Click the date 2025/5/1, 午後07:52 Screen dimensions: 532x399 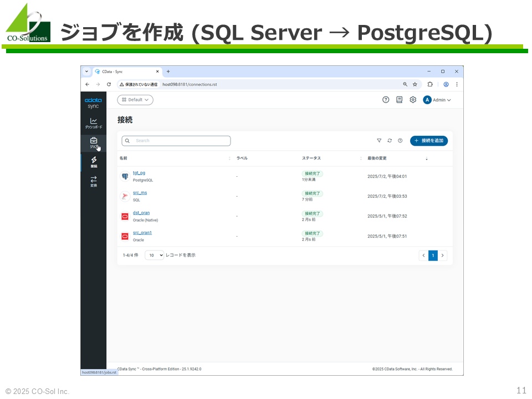tap(387, 216)
